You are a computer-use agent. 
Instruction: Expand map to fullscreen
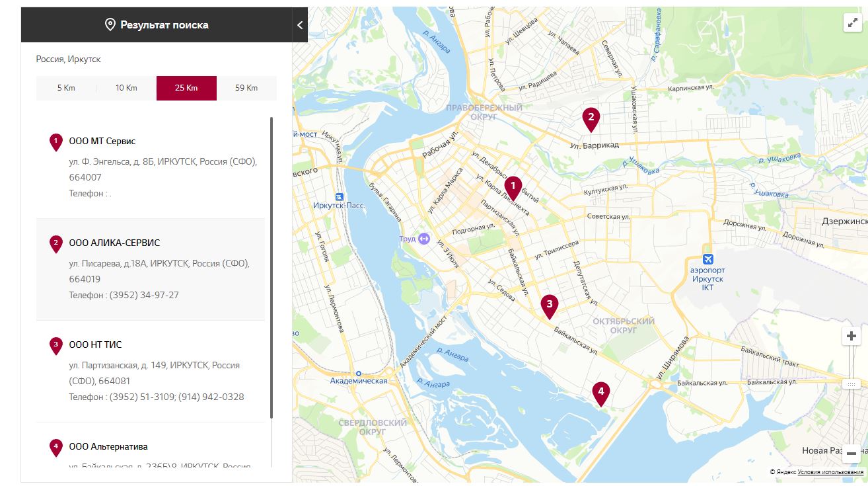pyautogui.click(x=851, y=22)
